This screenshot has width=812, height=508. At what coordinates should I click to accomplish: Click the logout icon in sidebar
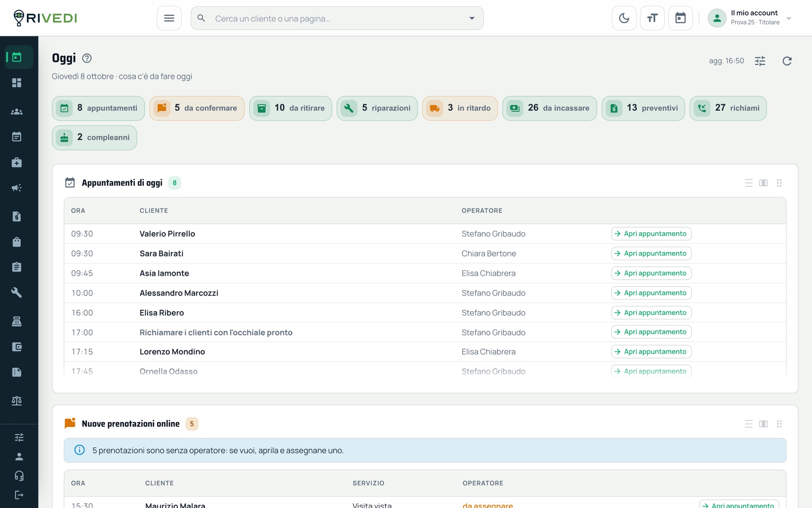19,495
